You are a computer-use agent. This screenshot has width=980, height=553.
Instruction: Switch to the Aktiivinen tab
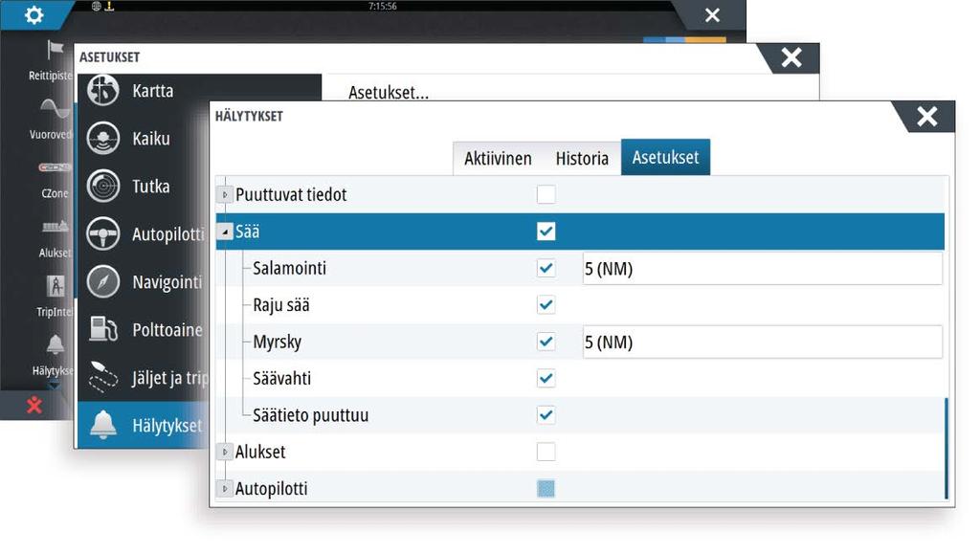(498, 158)
